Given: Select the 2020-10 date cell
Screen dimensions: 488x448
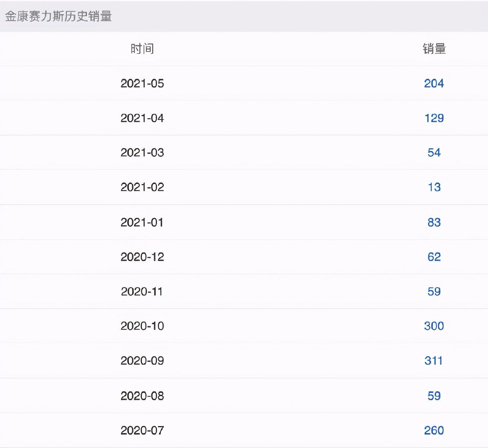Looking at the screenshot, I should point(142,326).
